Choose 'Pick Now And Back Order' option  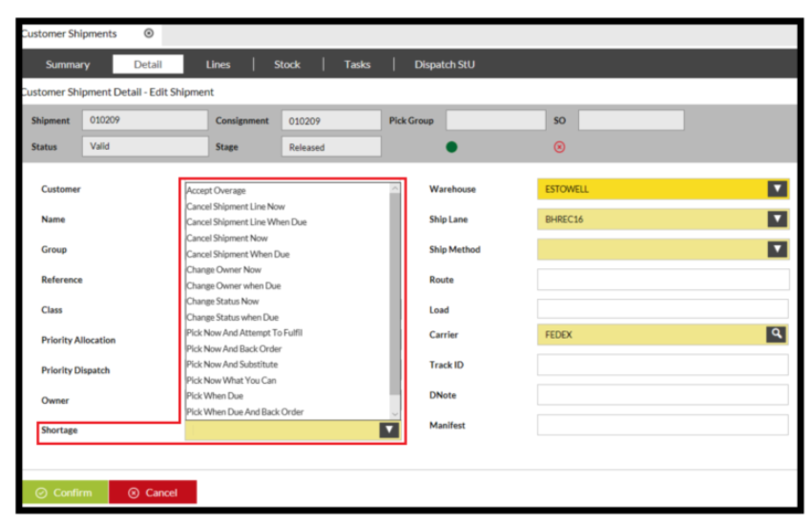point(234,349)
